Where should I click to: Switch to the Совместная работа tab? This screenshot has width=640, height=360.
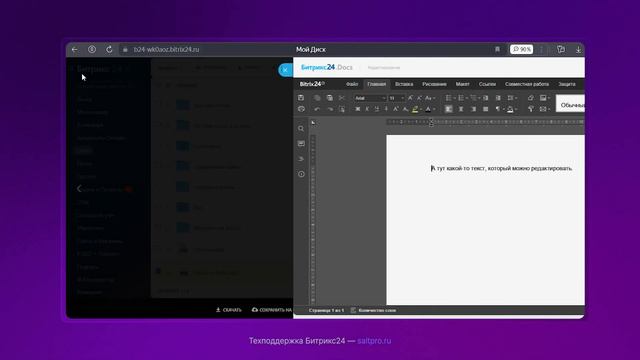[527, 84]
